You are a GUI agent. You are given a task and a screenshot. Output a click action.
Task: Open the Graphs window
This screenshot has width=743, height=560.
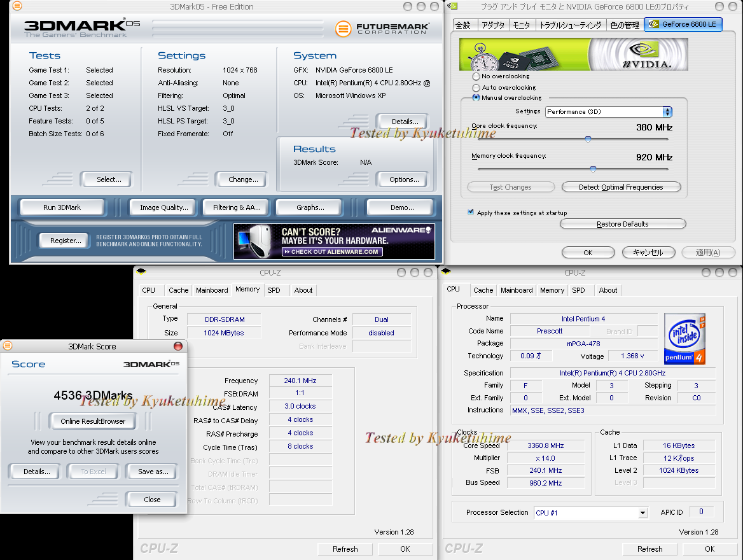pos(310,207)
